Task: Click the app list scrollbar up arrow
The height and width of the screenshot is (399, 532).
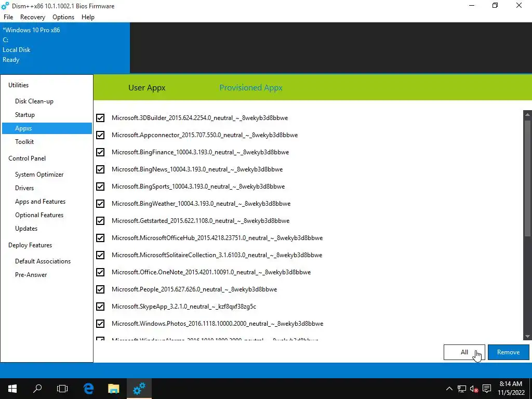Action: tap(527, 115)
